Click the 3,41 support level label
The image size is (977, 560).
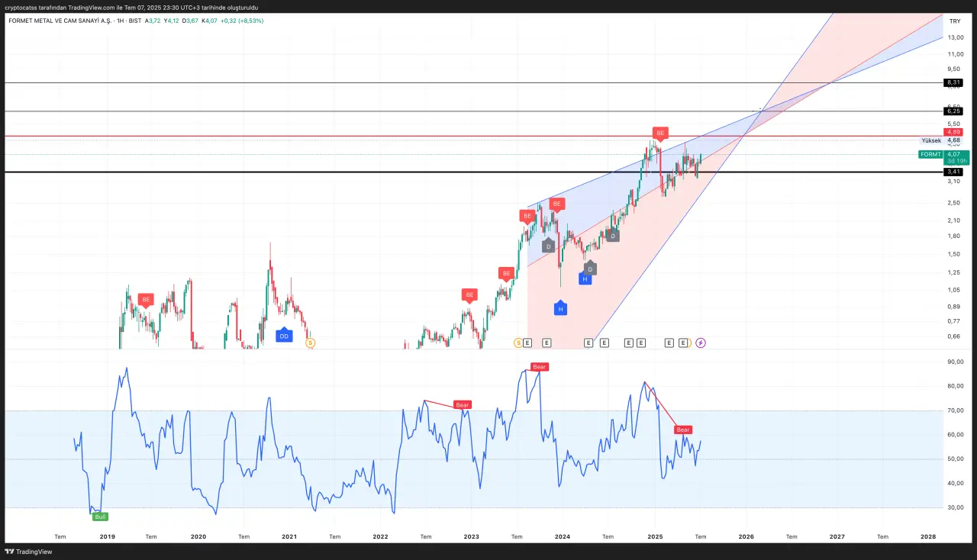953,172
